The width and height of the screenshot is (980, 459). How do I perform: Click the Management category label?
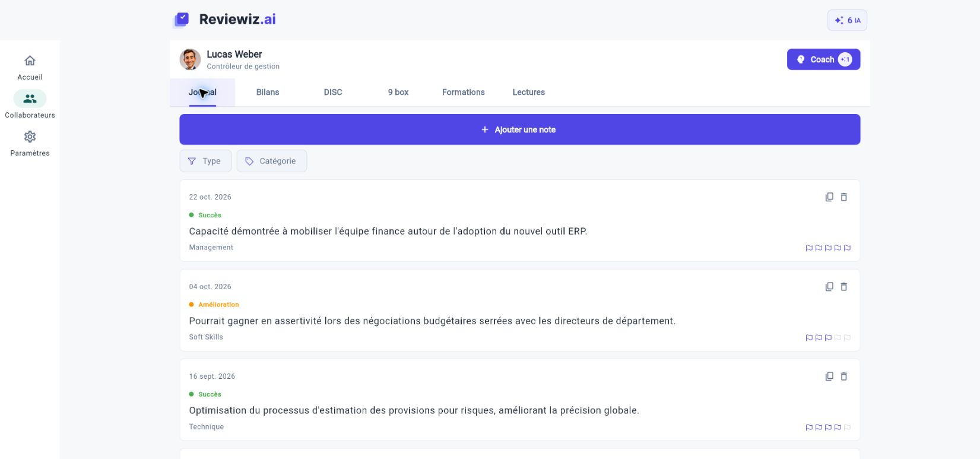(211, 248)
